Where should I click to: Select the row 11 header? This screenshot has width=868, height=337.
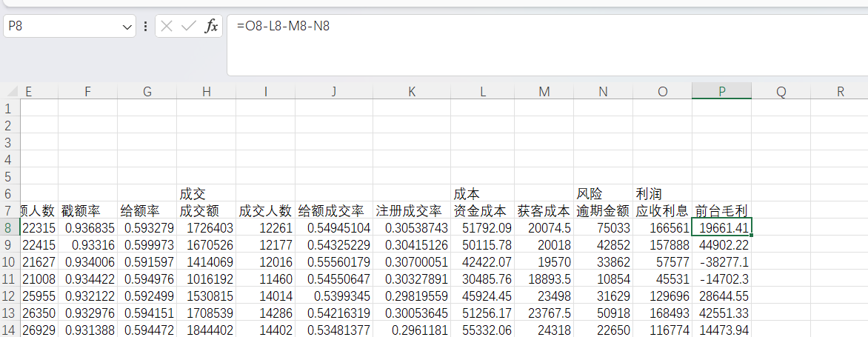coord(9,279)
